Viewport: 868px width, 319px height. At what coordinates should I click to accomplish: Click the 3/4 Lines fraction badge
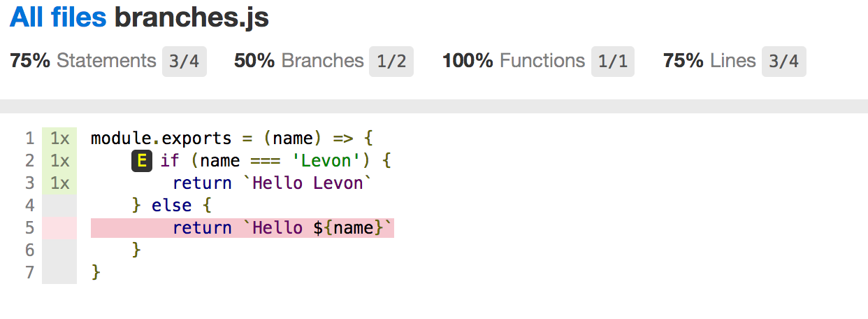(783, 62)
